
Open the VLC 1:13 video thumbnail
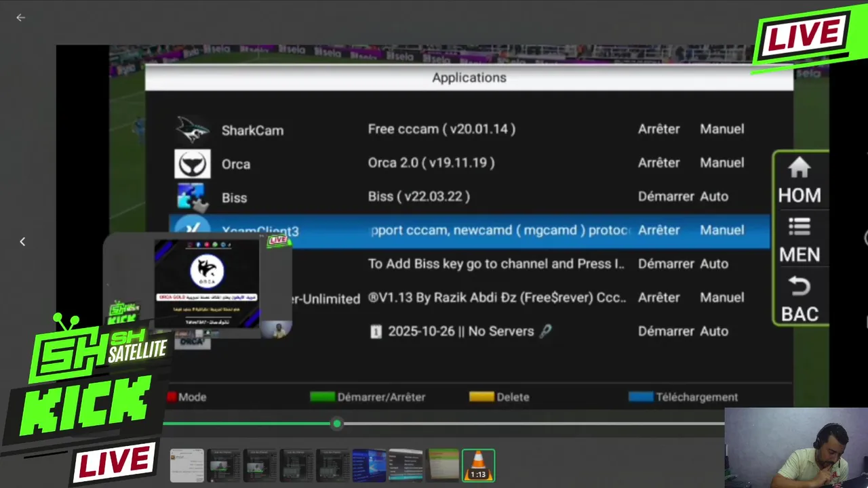[x=479, y=466]
